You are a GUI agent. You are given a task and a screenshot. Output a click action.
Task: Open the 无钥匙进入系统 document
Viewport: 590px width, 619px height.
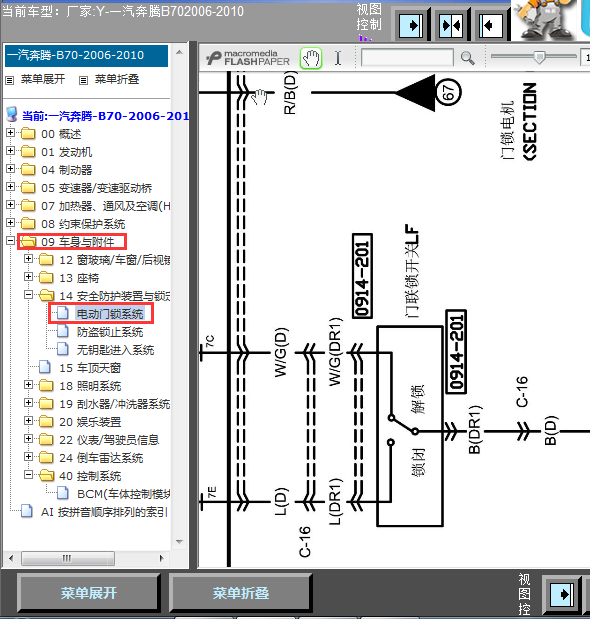pyautogui.click(x=115, y=350)
